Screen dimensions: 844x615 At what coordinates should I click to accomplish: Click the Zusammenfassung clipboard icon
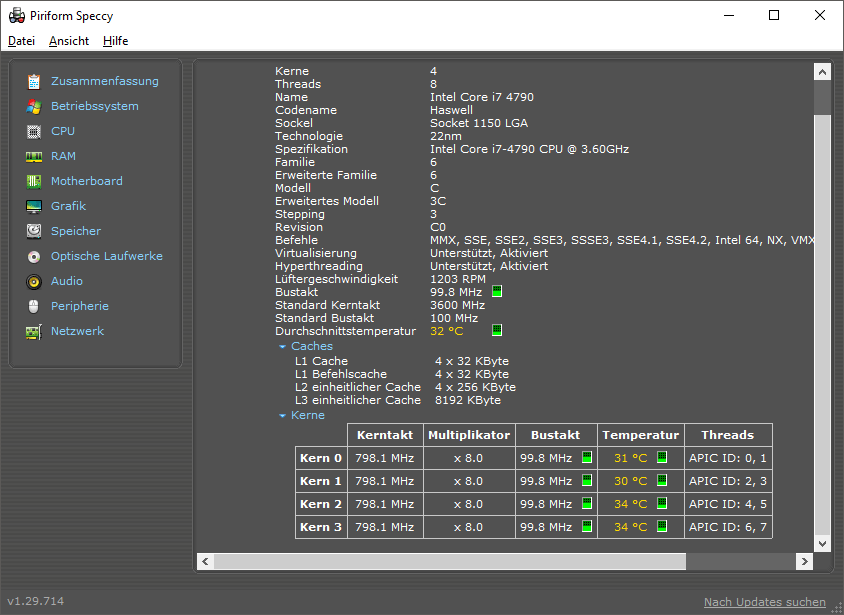(x=34, y=81)
